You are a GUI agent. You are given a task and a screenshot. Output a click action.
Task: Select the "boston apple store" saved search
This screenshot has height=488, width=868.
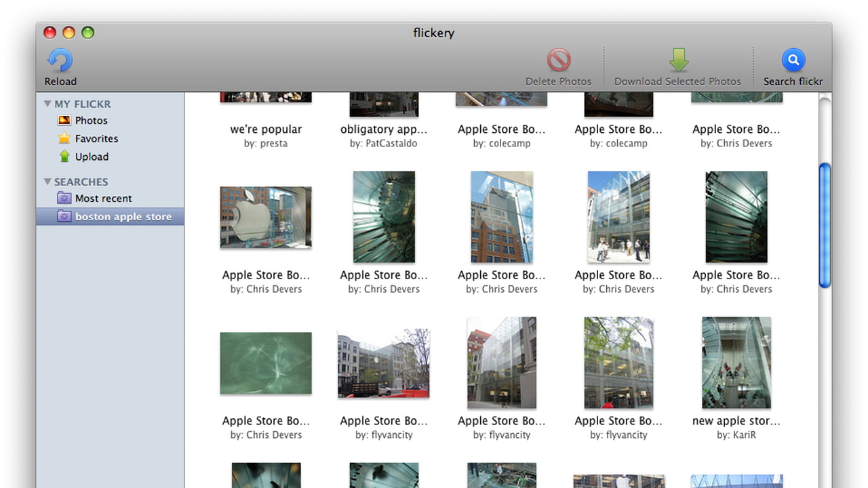click(110, 217)
